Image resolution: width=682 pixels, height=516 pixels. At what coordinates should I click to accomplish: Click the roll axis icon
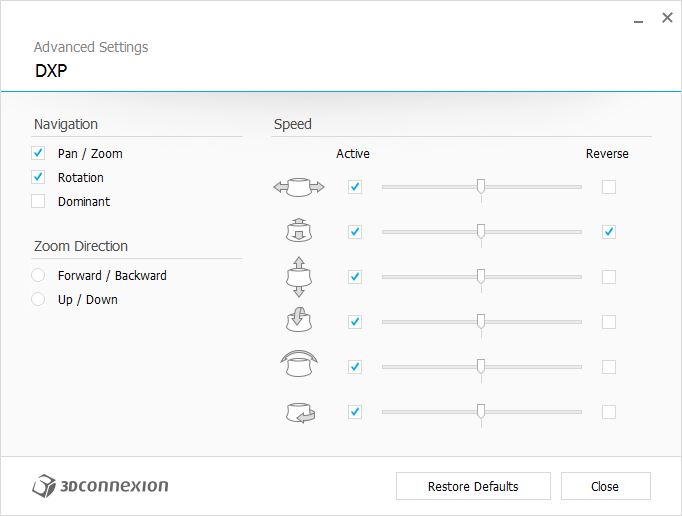299,364
